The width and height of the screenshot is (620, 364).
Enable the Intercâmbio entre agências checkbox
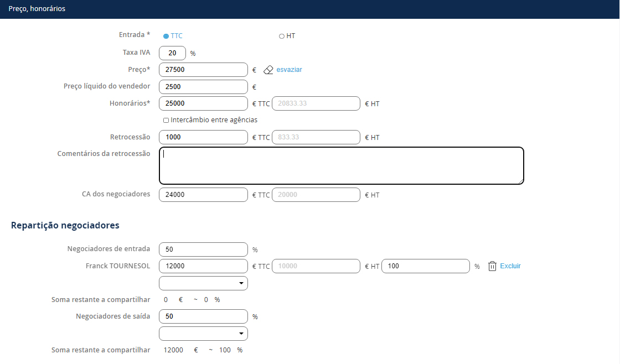click(x=166, y=120)
